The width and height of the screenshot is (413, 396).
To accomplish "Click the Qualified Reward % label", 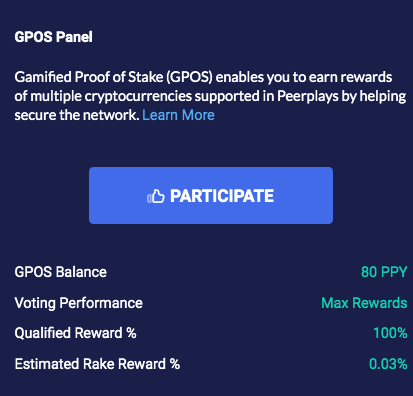I will click(75, 333).
